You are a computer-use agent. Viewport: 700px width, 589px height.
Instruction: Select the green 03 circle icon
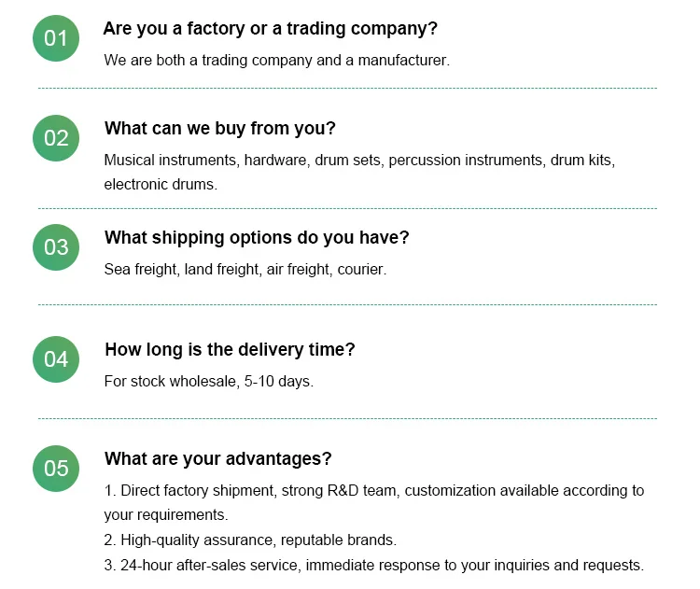click(x=56, y=247)
